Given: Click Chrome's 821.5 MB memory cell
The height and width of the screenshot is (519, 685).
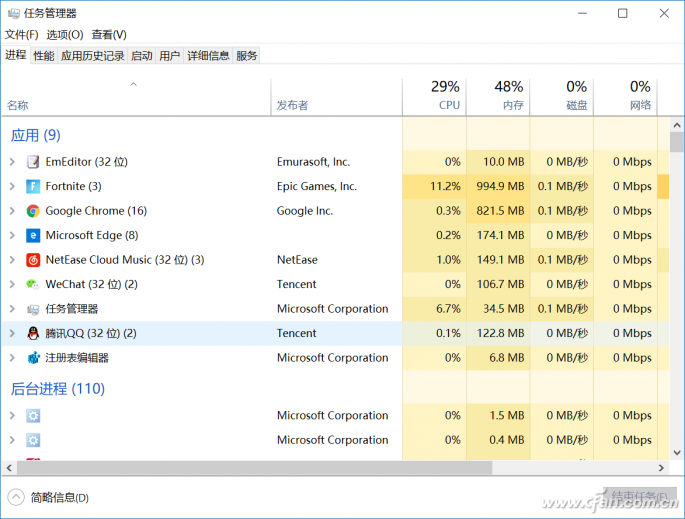Looking at the screenshot, I should tap(498, 211).
